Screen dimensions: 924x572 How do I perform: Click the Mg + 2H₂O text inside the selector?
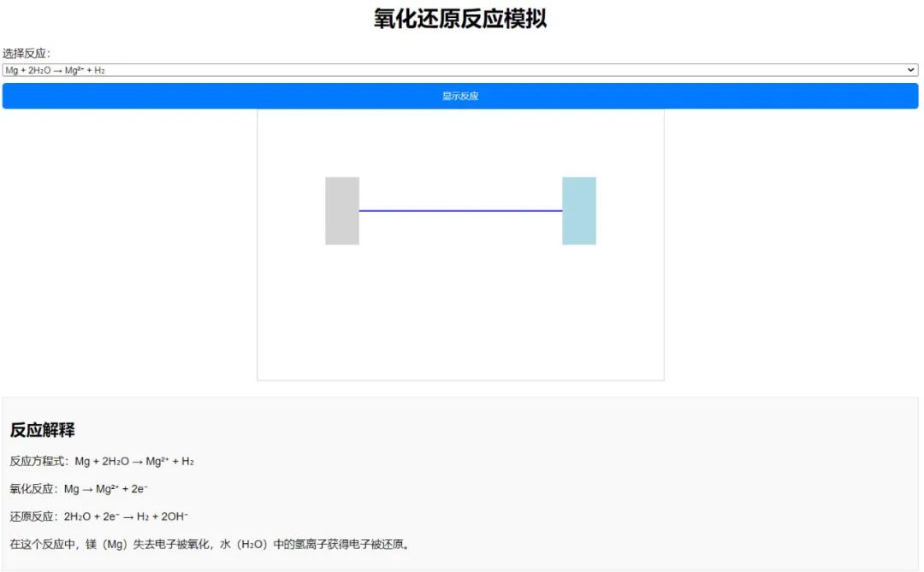(x=31, y=70)
